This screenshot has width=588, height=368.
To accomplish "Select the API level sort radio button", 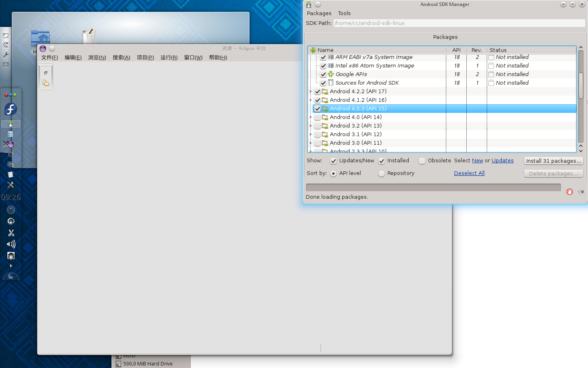I will [333, 174].
